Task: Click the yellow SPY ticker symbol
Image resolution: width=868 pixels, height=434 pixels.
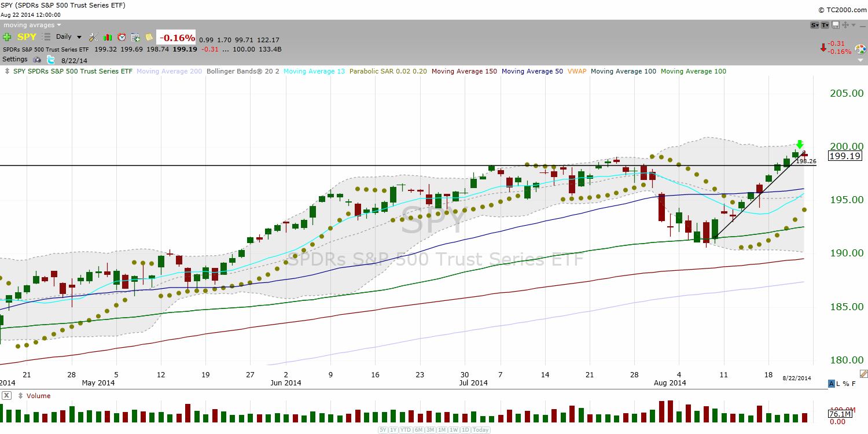Action: coord(27,37)
